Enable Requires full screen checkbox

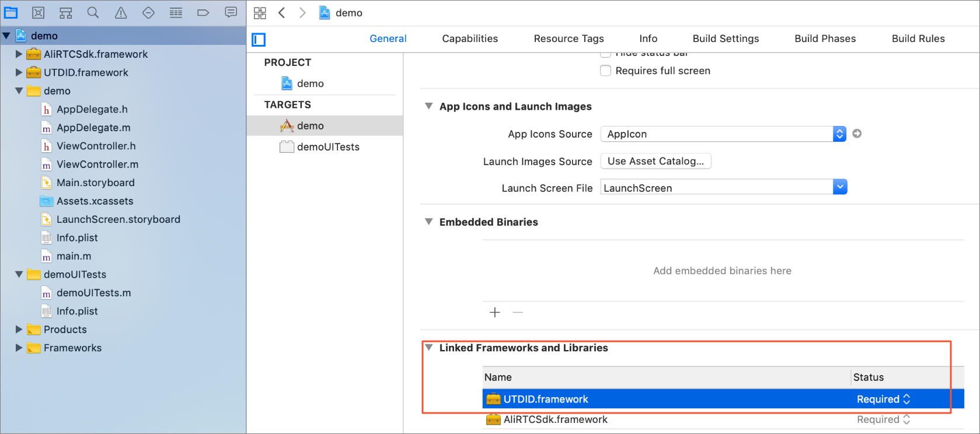[x=606, y=71]
